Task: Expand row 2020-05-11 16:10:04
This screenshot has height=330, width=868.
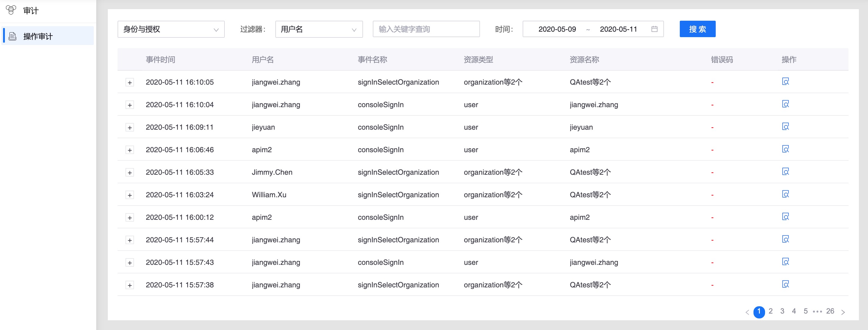Action: (x=130, y=105)
